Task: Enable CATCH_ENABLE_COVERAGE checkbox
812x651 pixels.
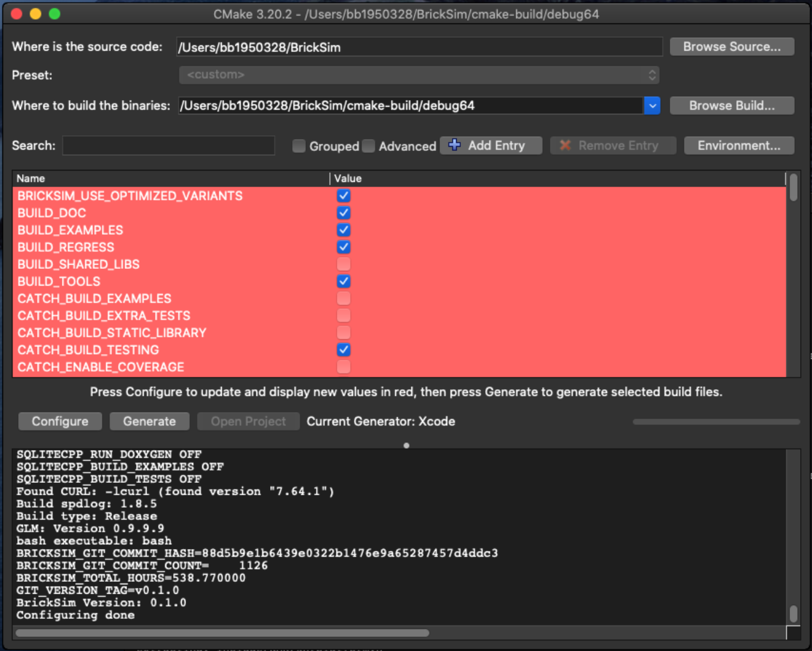Action: coord(343,367)
